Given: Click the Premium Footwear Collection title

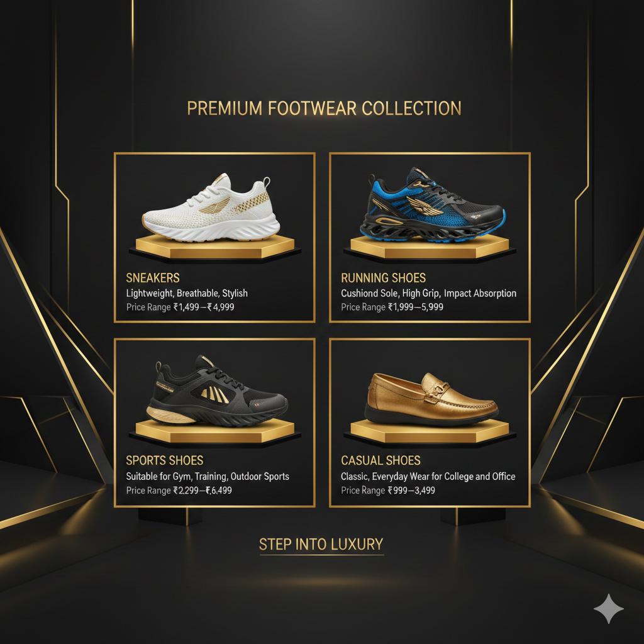Looking at the screenshot, I should [x=324, y=108].
